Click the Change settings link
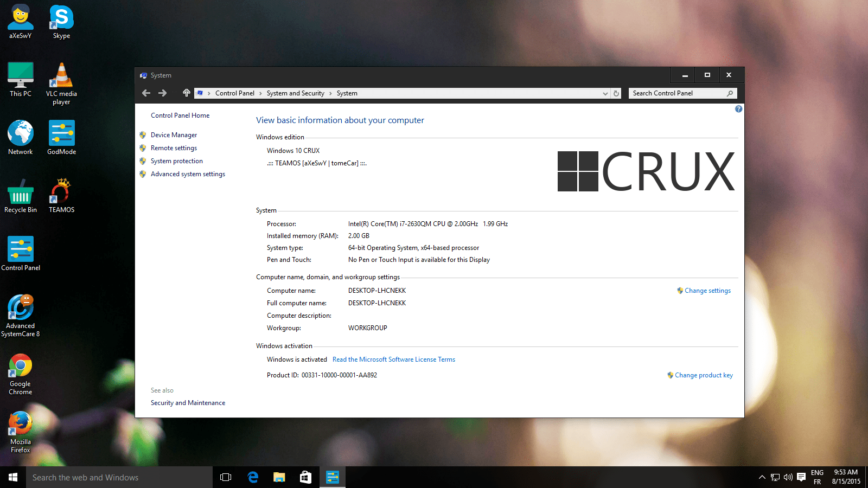 [707, 291]
